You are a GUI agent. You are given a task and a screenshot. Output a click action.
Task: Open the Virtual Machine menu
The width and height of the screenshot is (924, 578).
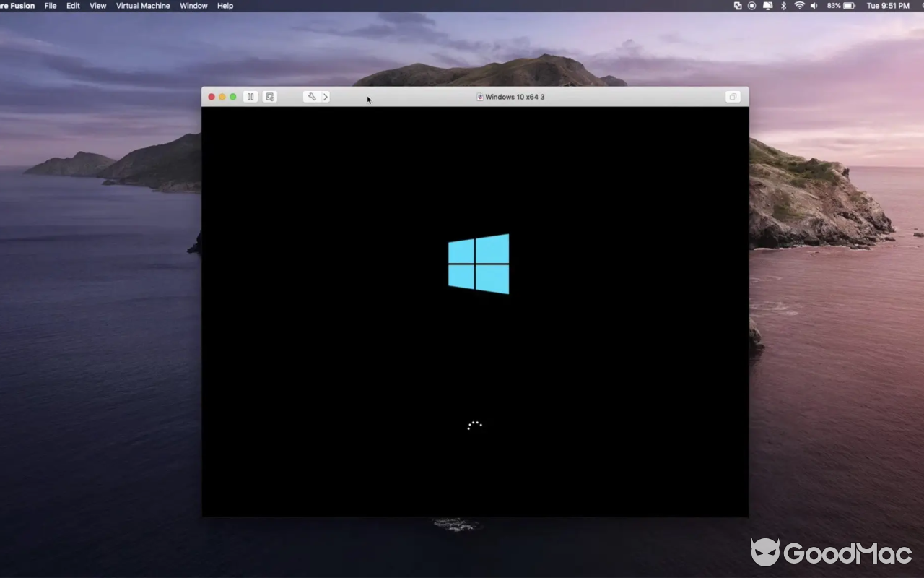pos(143,6)
